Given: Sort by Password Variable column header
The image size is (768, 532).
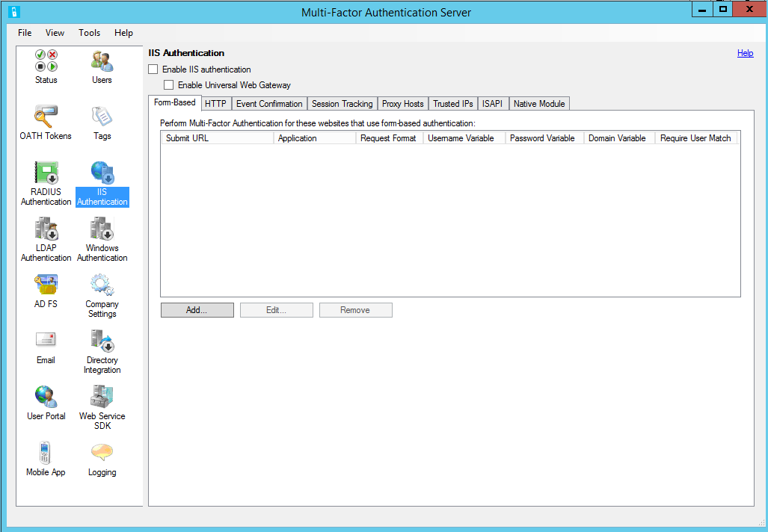Looking at the screenshot, I should coord(544,138).
